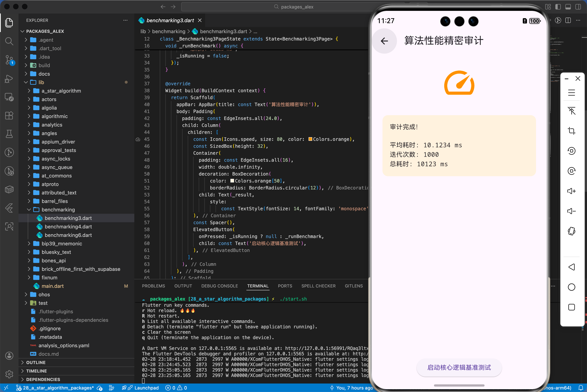Shake the virtual device
Viewport: 587px width, 392px height.
coord(572,231)
